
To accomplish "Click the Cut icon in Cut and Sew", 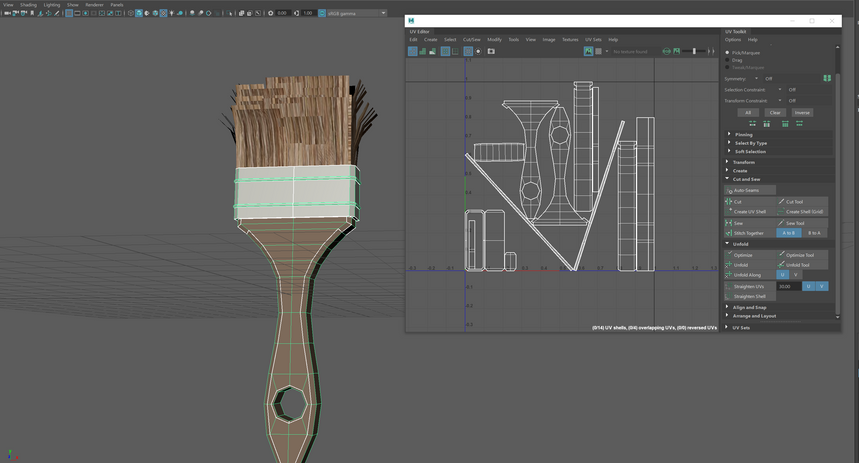I will [x=729, y=202].
